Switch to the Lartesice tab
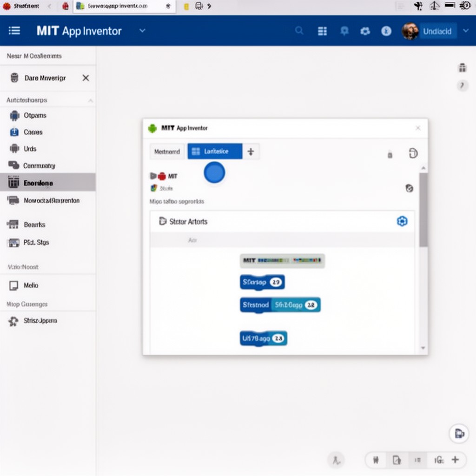This screenshot has width=476, height=476. [x=215, y=151]
